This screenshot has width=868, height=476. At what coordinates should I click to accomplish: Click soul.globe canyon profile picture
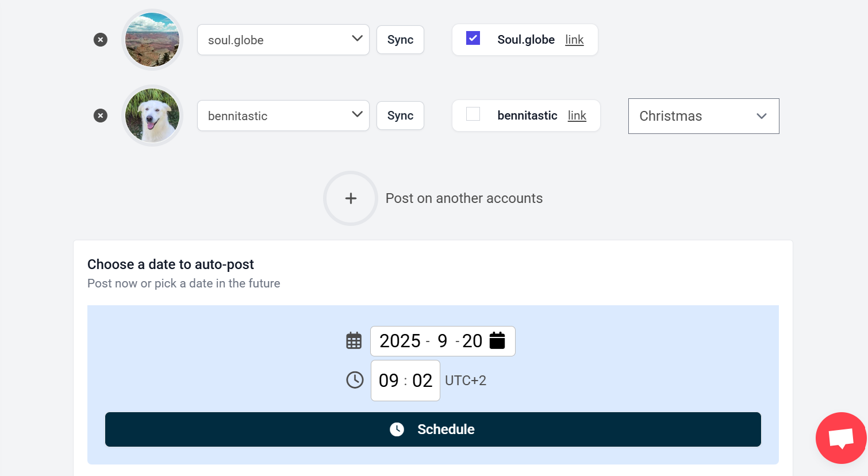[152, 40]
